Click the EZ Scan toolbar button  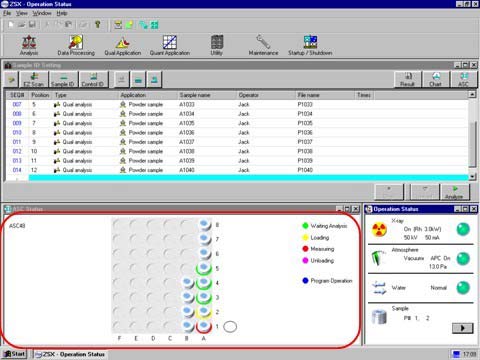pos(34,80)
